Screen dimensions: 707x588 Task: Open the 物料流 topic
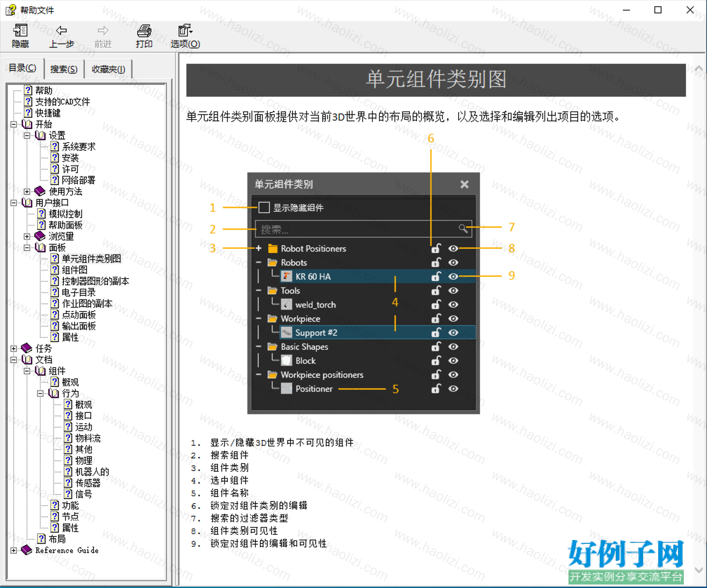[x=88, y=438]
